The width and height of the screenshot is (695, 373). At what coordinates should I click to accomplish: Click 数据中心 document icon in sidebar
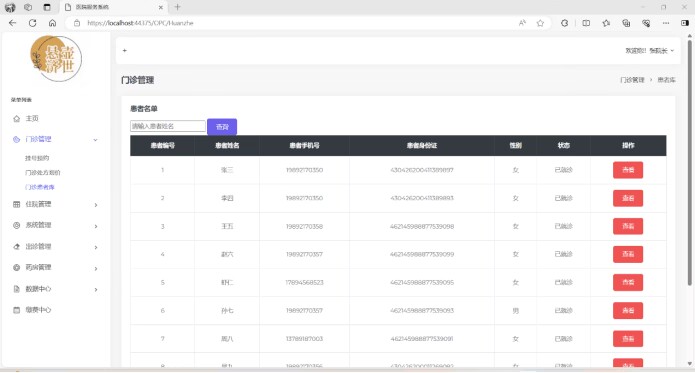click(x=16, y=289)
